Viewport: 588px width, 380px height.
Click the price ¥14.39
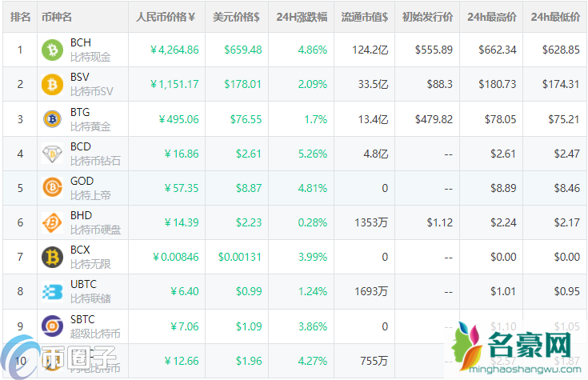tap(182, 222)
